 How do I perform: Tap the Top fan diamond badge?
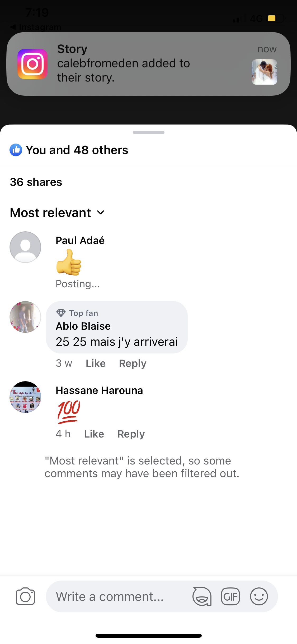coord(61,313)
